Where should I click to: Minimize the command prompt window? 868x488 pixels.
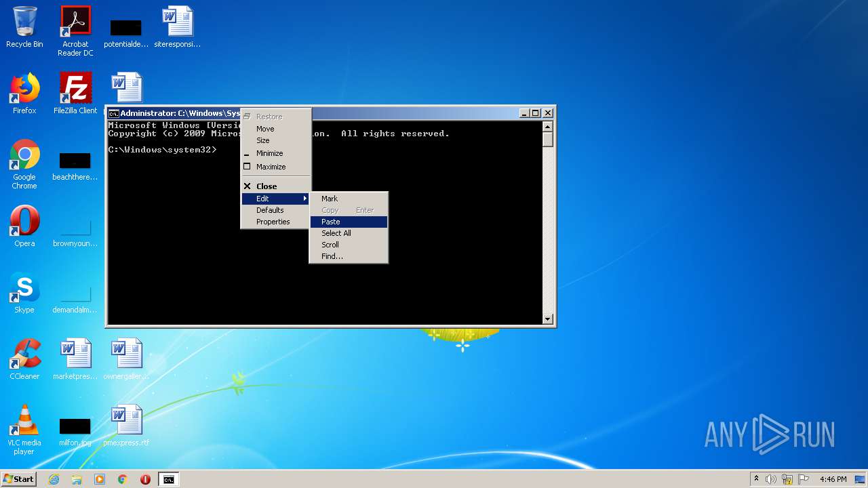click(x=525, y=113)
